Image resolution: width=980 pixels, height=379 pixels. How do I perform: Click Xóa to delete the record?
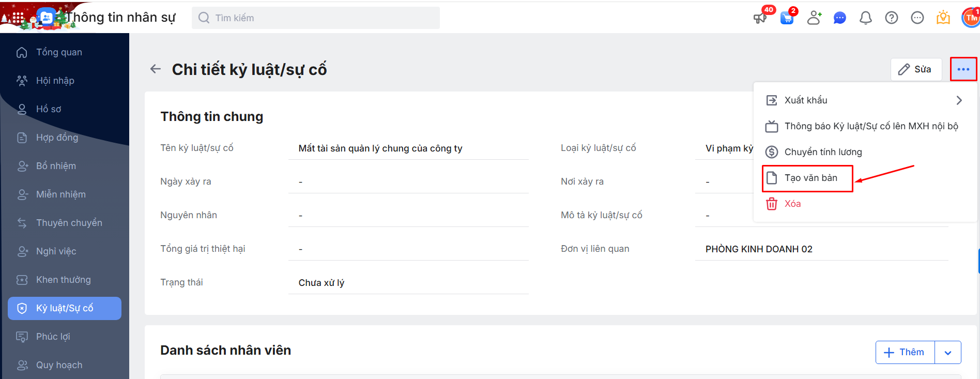(792, 204)
